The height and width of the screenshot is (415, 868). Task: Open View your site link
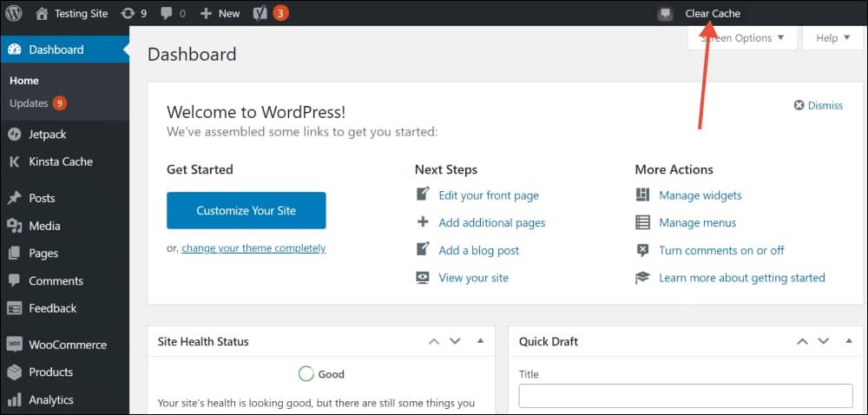coord(473,278)
